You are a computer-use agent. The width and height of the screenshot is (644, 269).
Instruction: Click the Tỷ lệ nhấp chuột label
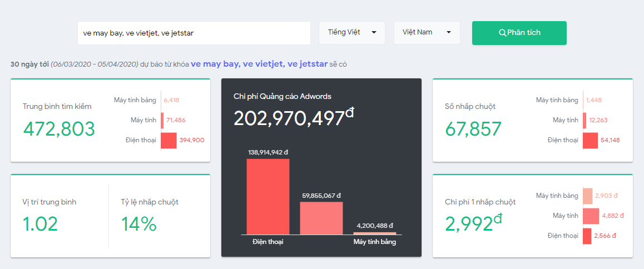point(150,202)
